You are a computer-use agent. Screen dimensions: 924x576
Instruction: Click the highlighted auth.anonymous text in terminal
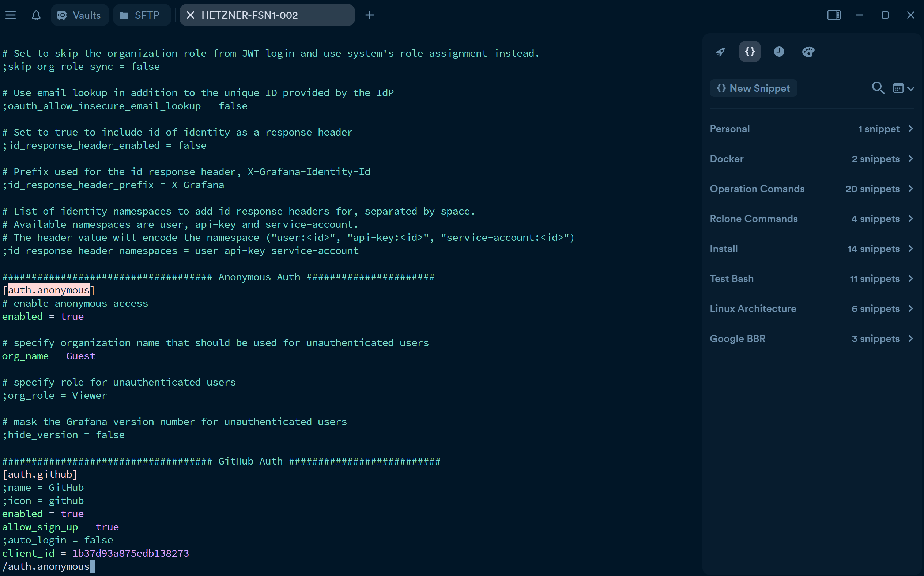(x=48, y=290)
